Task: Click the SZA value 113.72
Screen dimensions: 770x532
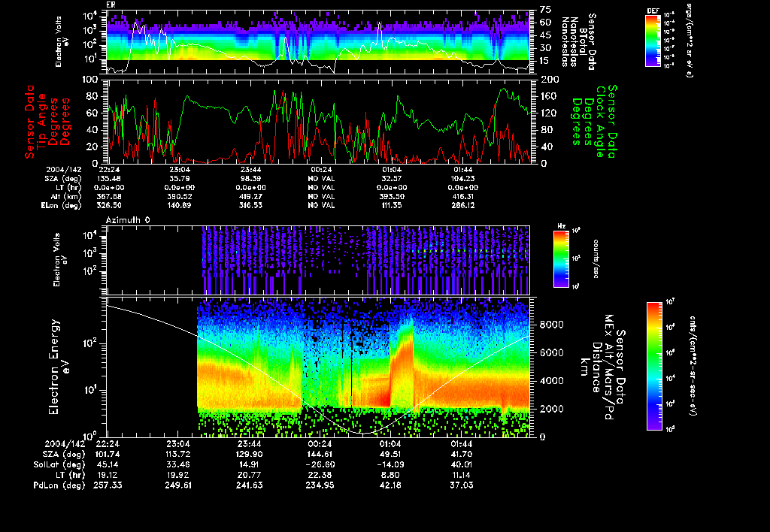Action: tap(177, 455)
